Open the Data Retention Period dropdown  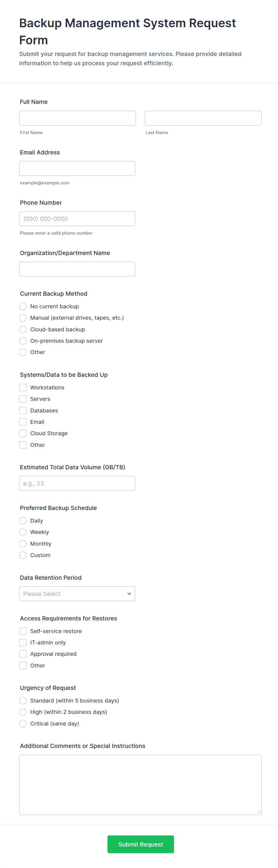pos(77,593)
